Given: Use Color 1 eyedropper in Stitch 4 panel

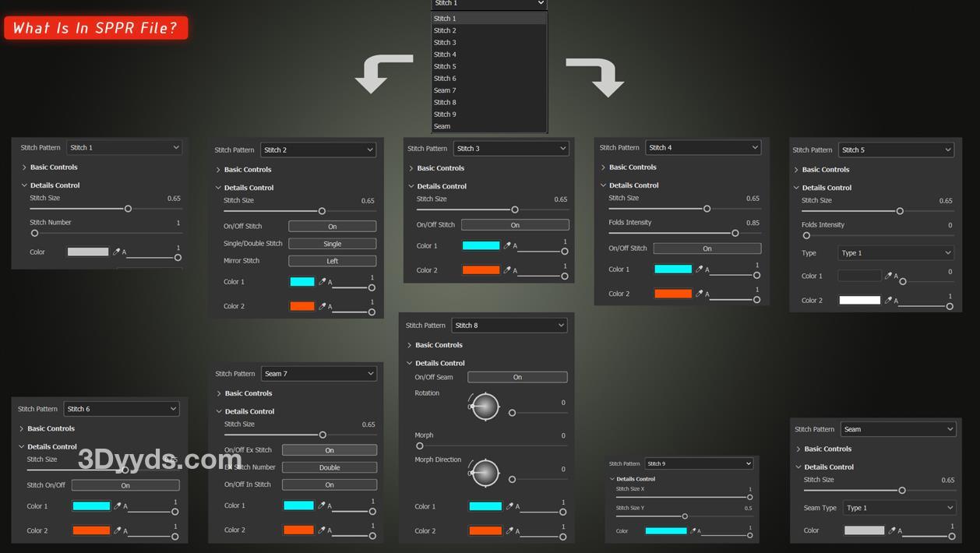Looking at the screenshot, I should tap(700, 269).
